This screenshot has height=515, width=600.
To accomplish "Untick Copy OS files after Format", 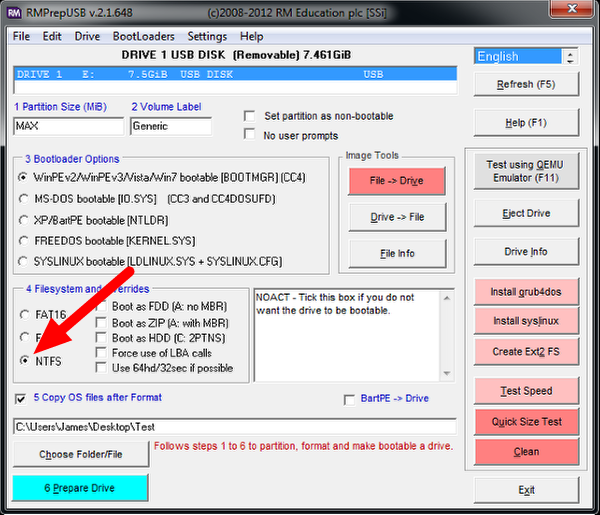I will click(x=21, y=399).
